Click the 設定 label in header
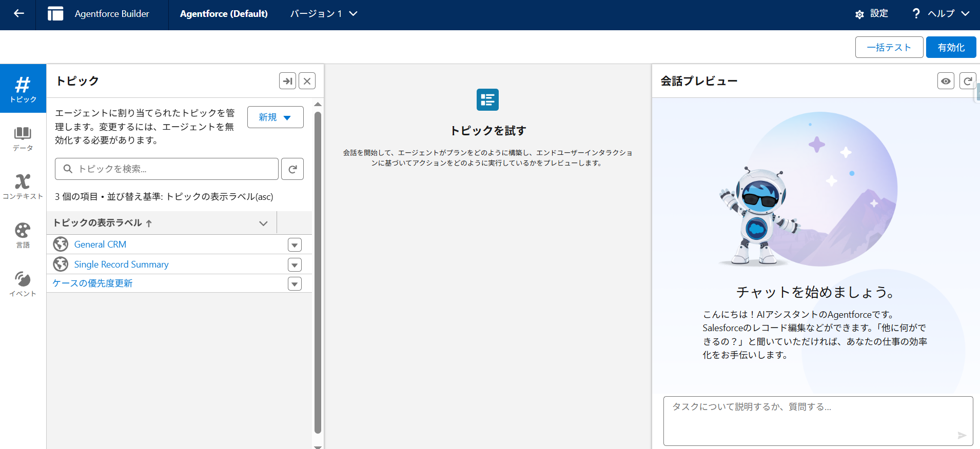The image size is (980, 449). 879,13
